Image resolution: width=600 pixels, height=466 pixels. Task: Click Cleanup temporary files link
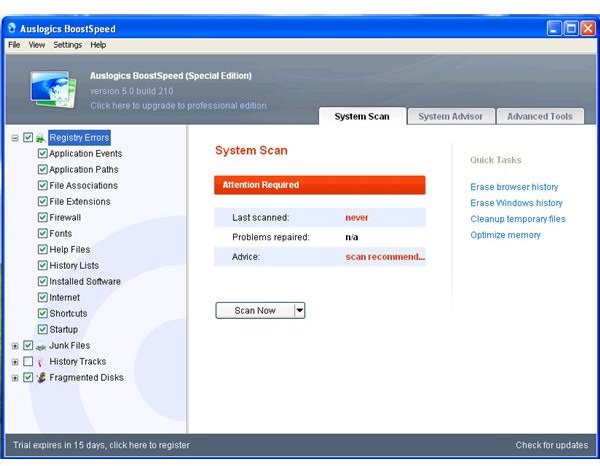point(518,219)
